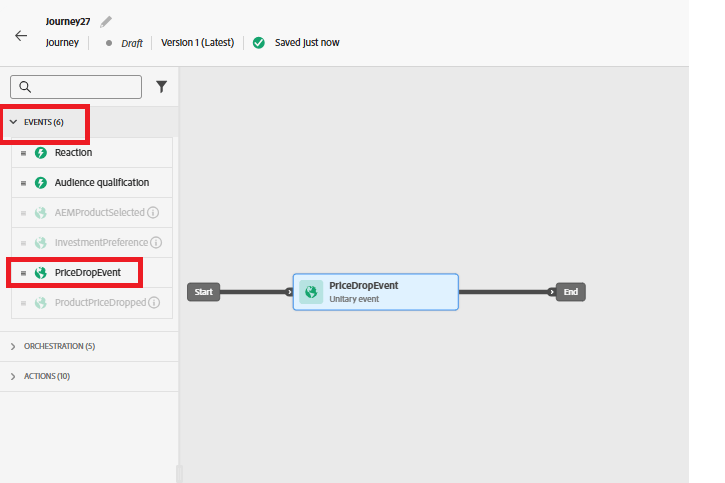Viewport: 725px width, 483px height.
Task: Select the Audience qualification event item
Action: [x=92, y=183]
